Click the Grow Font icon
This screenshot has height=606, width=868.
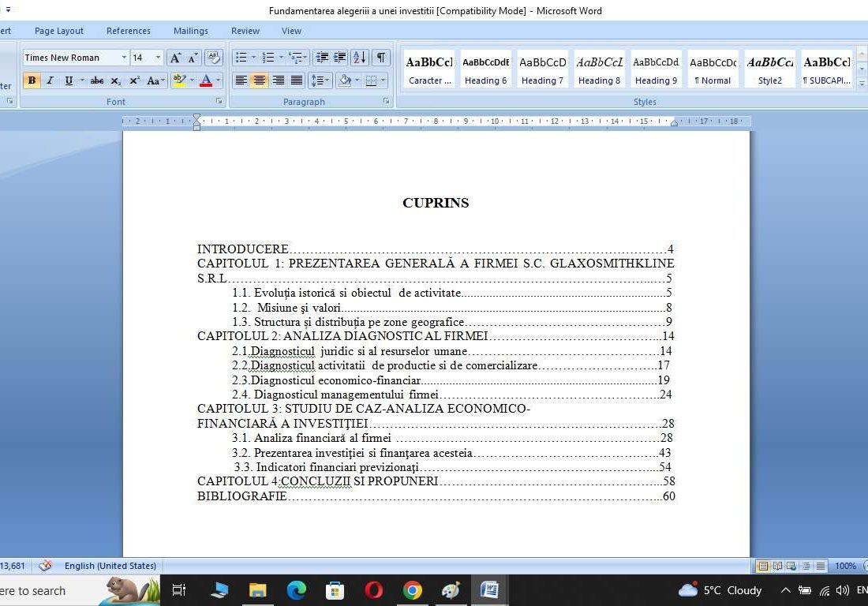(x=176, y=57)
